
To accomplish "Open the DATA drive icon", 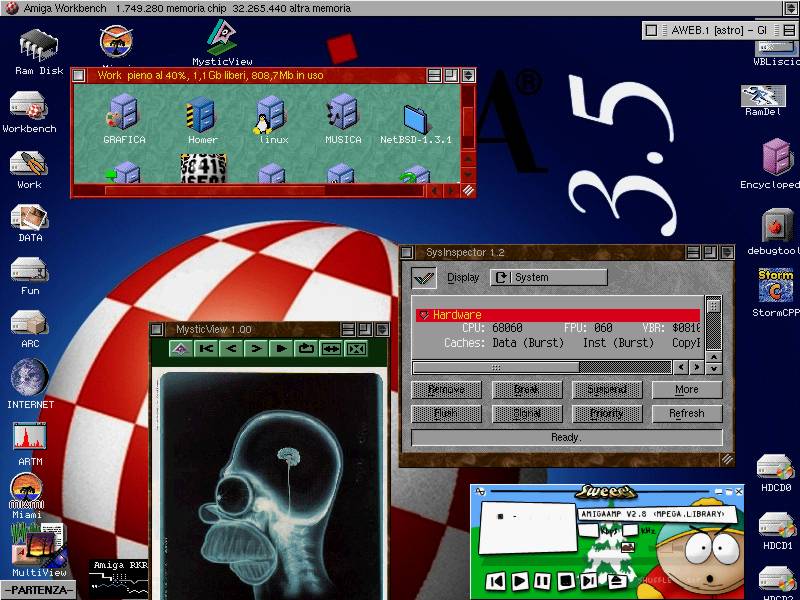I will click(x=30, y=218).
